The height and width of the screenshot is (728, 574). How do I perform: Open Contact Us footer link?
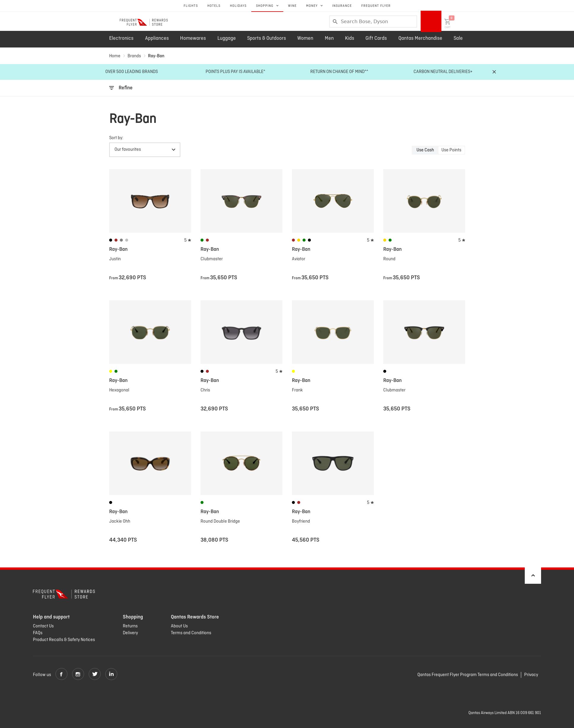click(43, 626)
